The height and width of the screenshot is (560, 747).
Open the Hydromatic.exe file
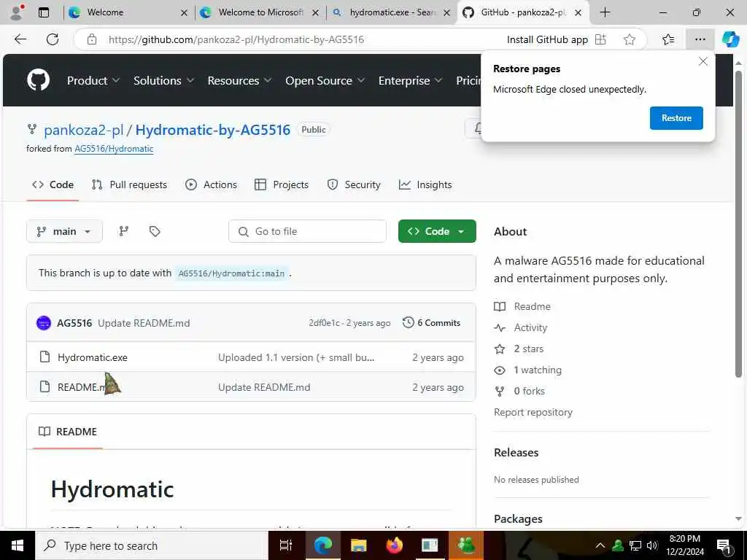click(93, 357)
